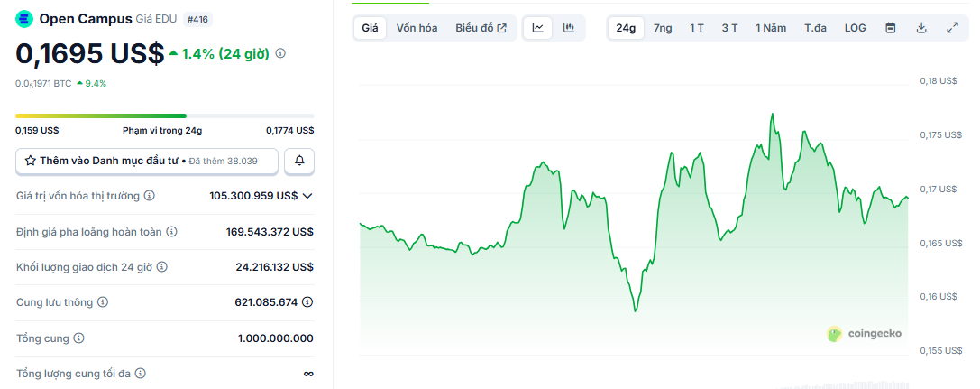
Task: Open info icon next to 24-hour change
Action: pos(280,54)
